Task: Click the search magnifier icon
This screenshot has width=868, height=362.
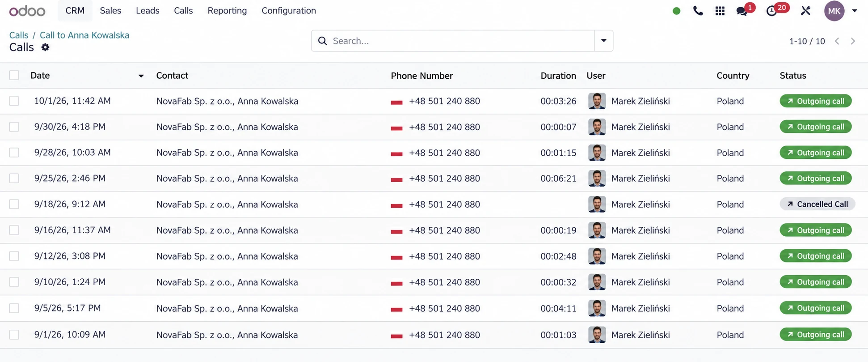Action: [x=322, y=41]
